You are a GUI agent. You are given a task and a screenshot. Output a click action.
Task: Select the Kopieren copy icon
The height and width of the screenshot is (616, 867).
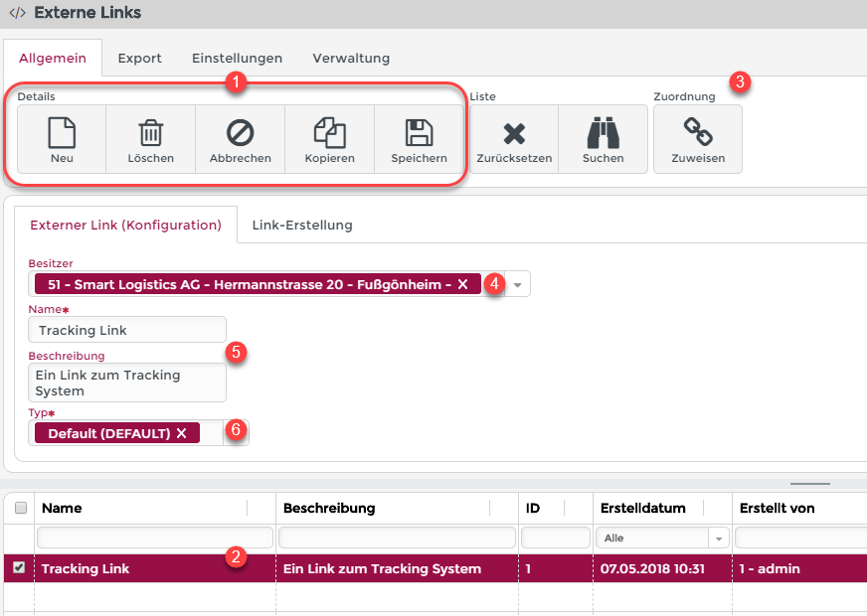(x=329, y=132)
